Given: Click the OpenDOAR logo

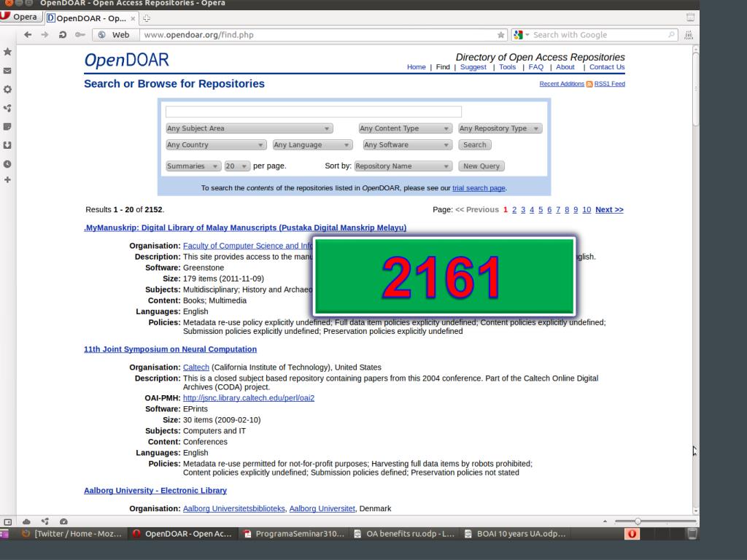Looking at the screenshot, I should click(x=127, y=60).
